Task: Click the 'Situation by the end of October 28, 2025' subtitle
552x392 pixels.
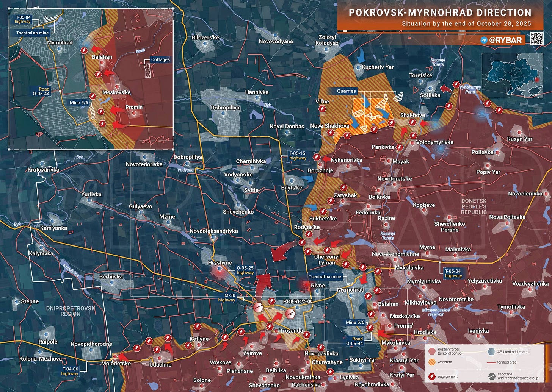Action: click(x=466, y=24)
